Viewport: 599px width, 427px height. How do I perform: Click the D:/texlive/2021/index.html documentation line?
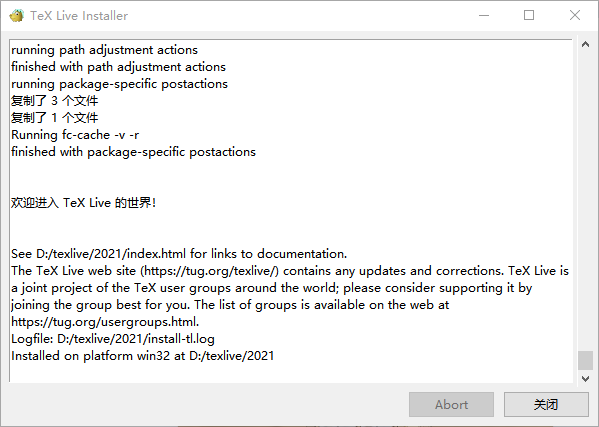click(x=179, y=254)
